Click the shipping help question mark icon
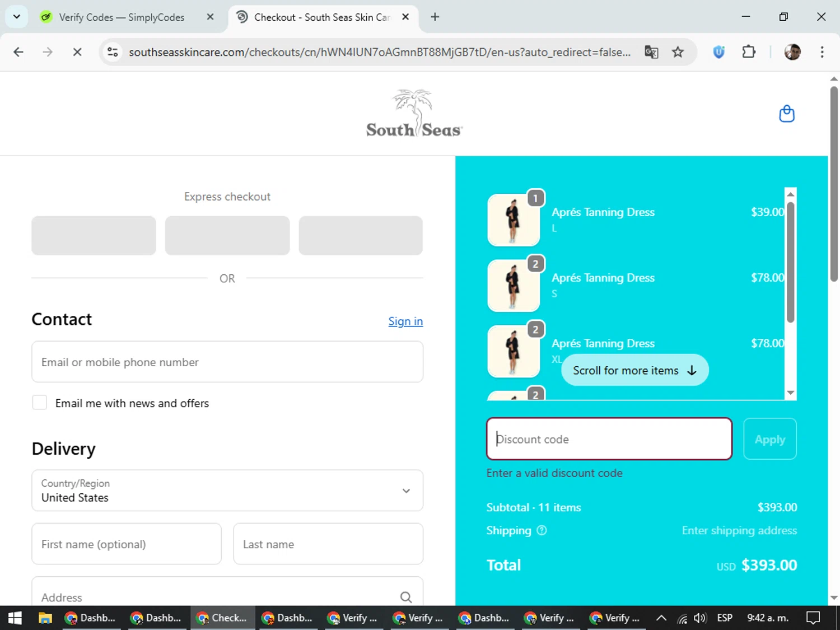This screenshot has width=840, height=630. point(542,530)
